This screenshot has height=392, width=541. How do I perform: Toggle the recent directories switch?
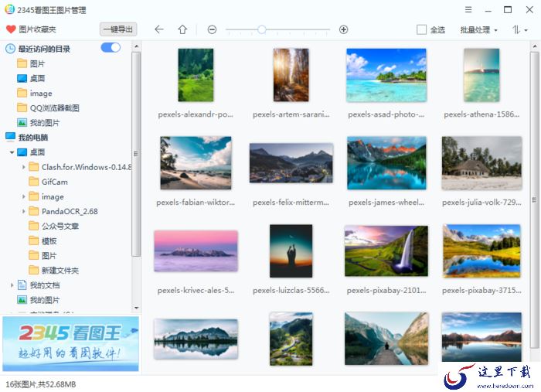[x=111, y=48]
